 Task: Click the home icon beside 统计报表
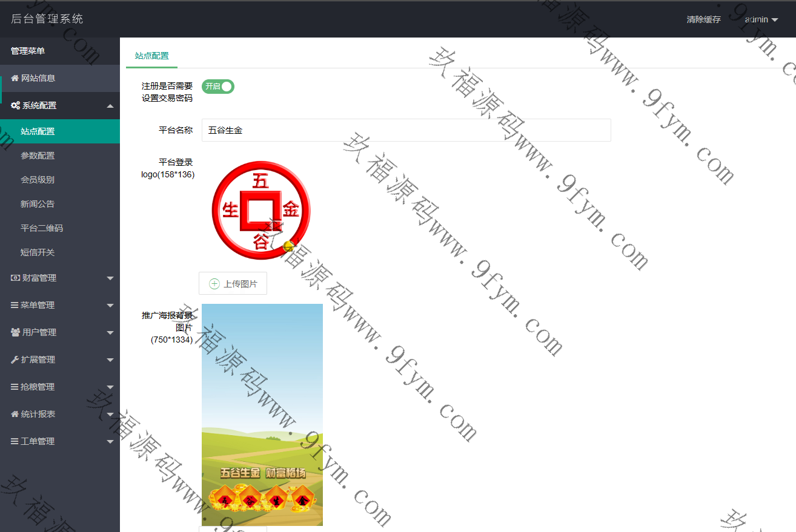click(15, 414)
